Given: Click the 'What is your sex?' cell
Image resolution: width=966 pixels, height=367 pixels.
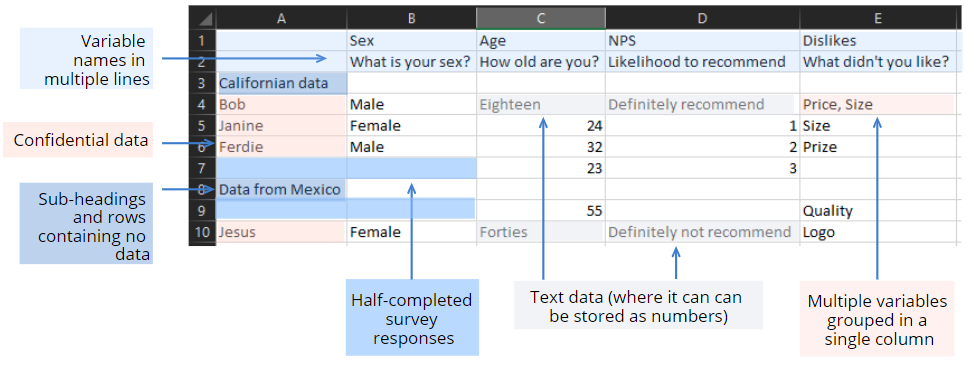Looking at the screenshot, I should (412, 62).
